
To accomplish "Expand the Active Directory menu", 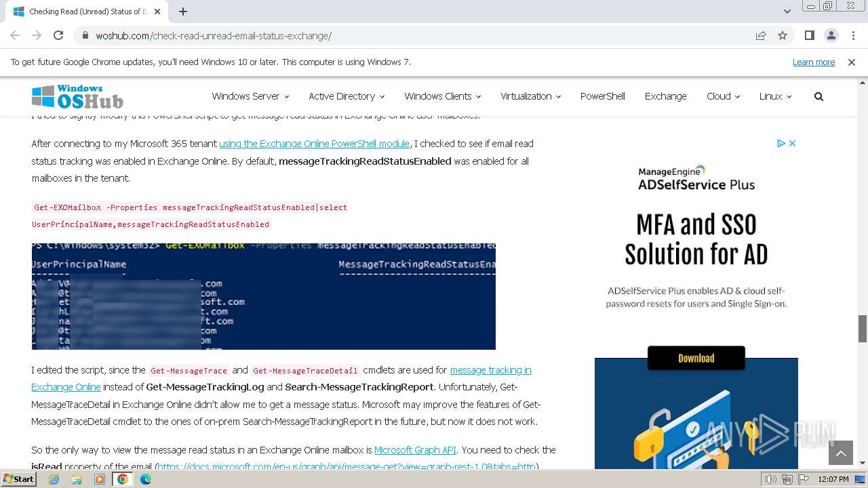I will [347, 96].
